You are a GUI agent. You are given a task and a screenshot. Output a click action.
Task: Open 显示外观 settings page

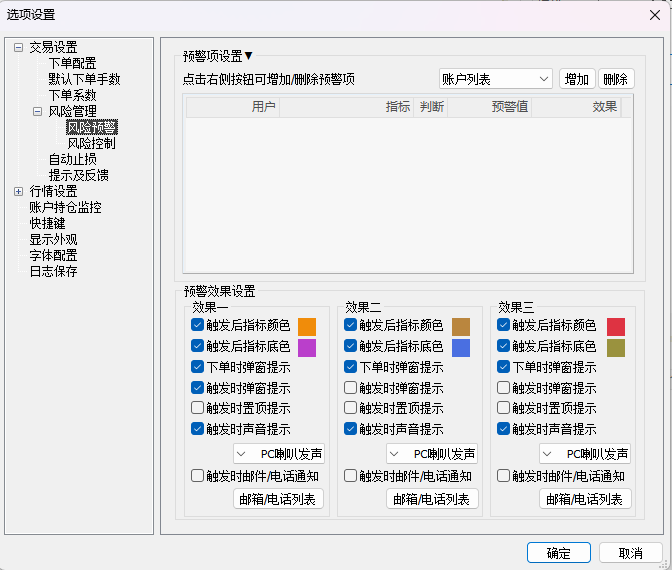pos(53,239)
